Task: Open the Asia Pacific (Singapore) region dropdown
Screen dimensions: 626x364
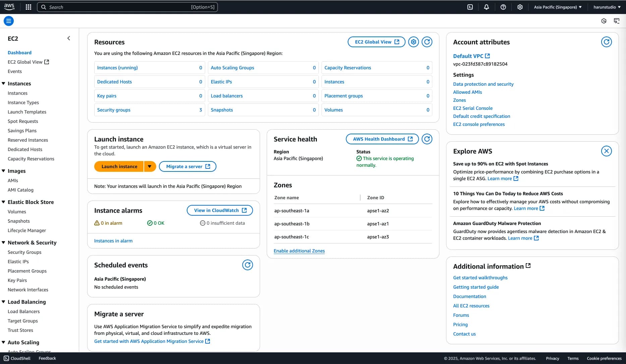Action: [x=558, y=7]
